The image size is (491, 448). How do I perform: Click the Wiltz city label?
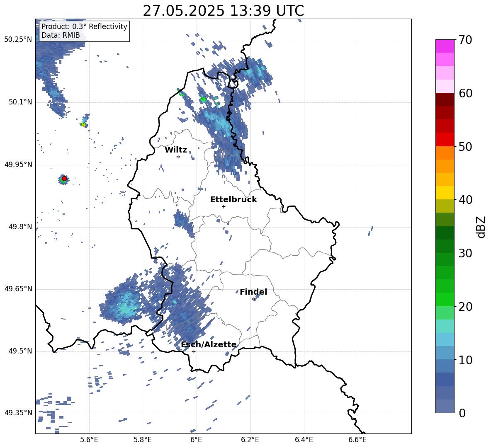(x=176, y=150)
